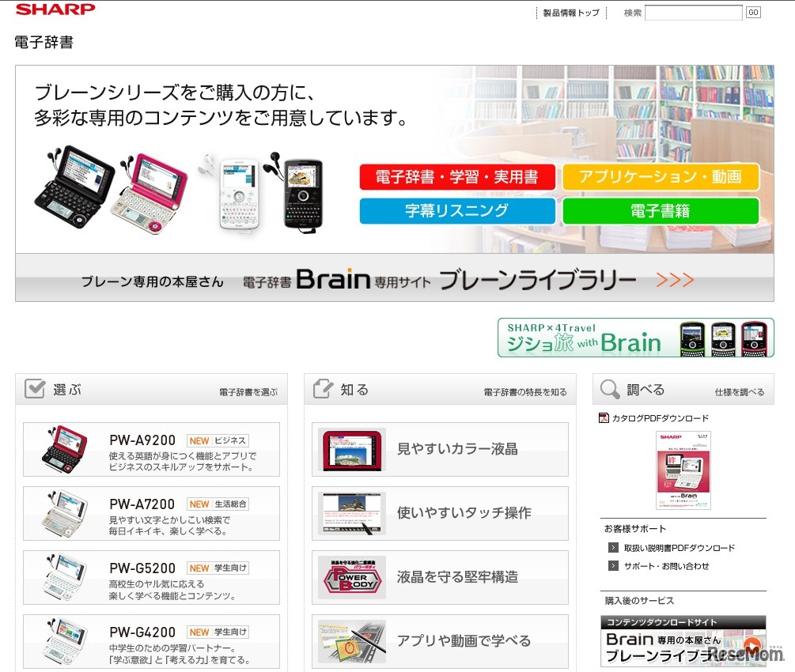This screenshot has width=795, height=672.
Task: Click the NEW ビジネス badge on PW-A9200
Action: tap(218, 440)
